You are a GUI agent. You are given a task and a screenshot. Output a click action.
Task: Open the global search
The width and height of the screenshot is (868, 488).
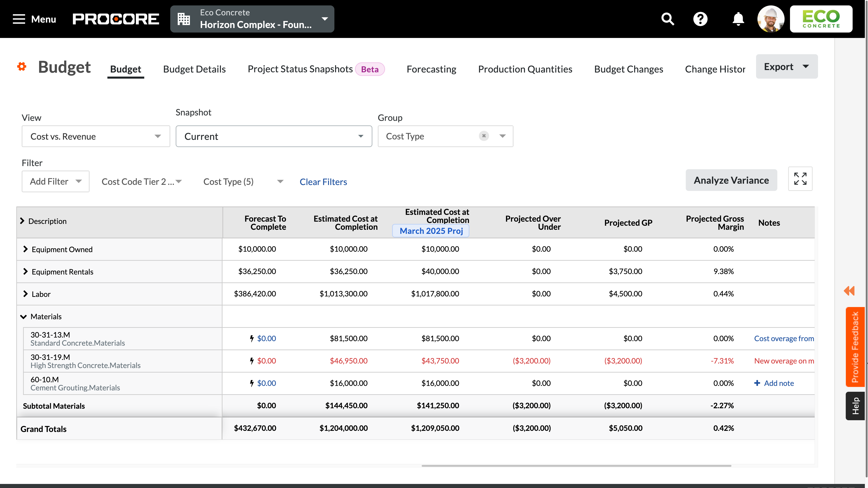tap(667, 19)
